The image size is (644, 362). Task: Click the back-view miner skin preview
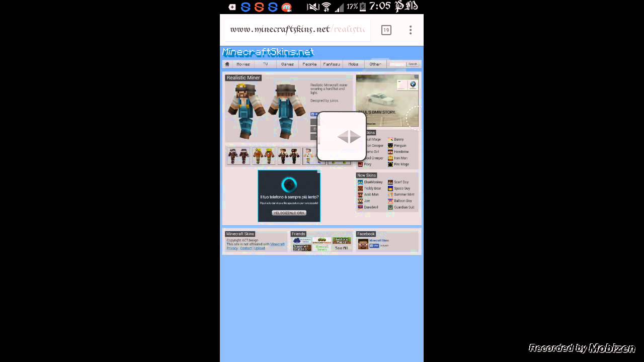tap(287, 111)
